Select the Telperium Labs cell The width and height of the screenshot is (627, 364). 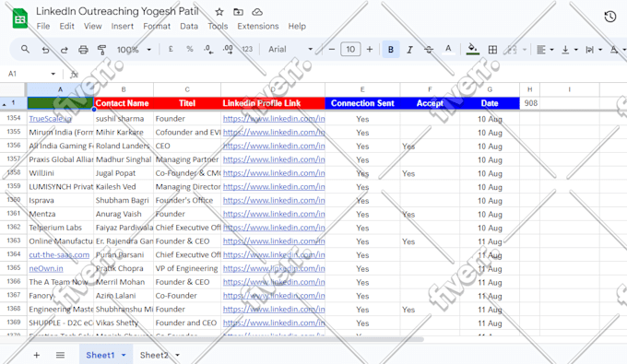(60, 228)
